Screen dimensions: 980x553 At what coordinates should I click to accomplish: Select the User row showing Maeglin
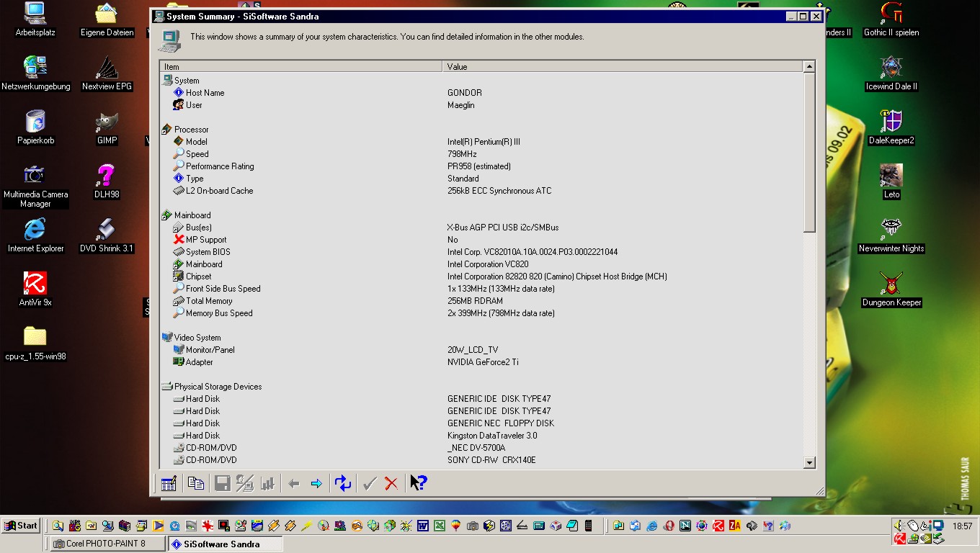(481, 105)
